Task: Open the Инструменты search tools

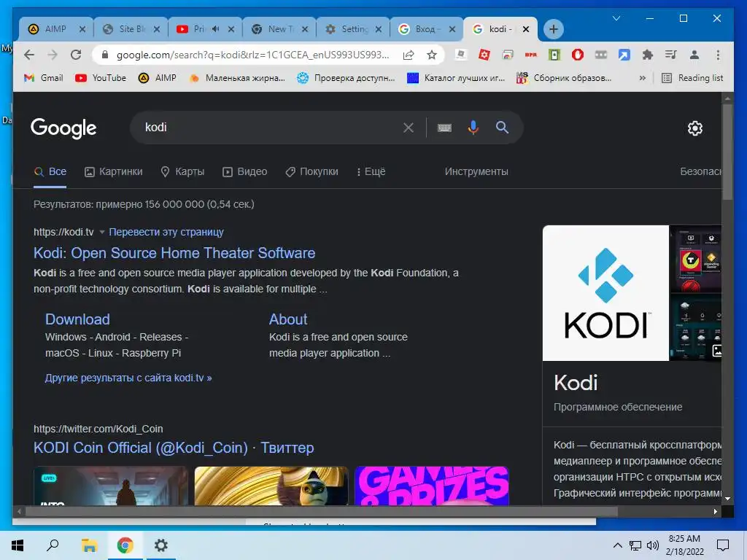Action: pyautogui.click(x=476, y=172)
